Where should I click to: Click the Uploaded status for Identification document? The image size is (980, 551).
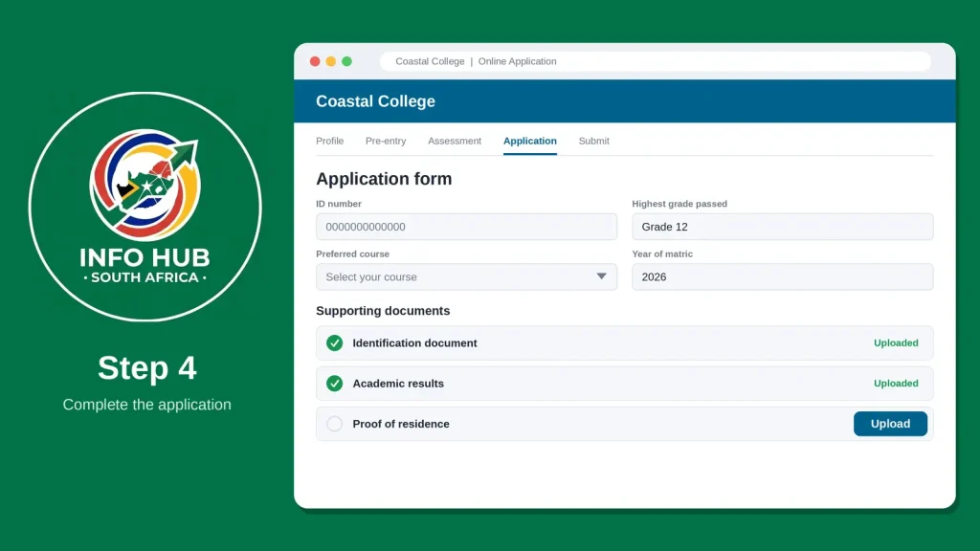coord(896,343)
